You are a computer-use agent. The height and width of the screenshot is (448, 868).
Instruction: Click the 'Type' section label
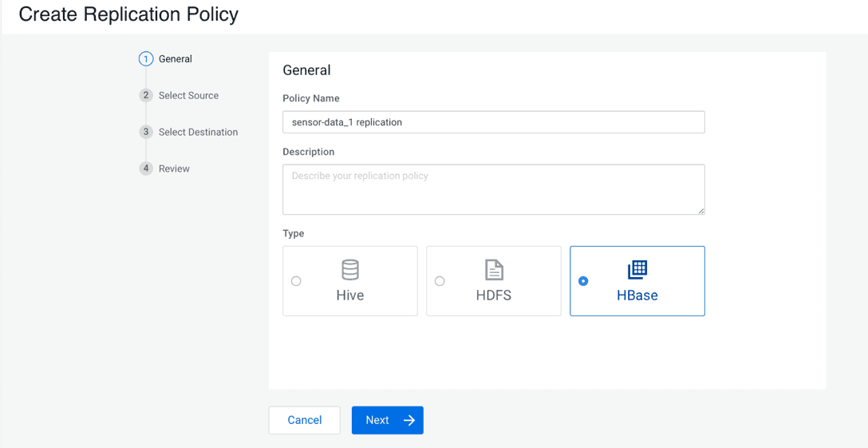(x=294, y=233)
